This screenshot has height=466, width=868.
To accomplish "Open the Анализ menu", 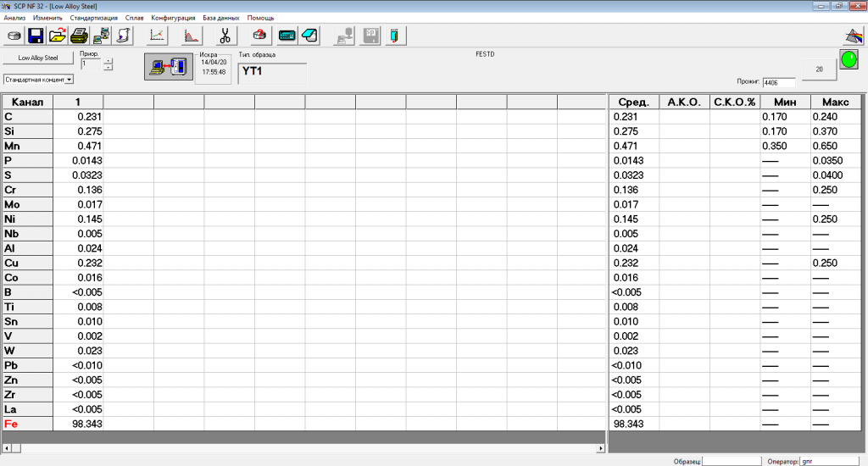I will pyautogui.click(x=14, y=17).
